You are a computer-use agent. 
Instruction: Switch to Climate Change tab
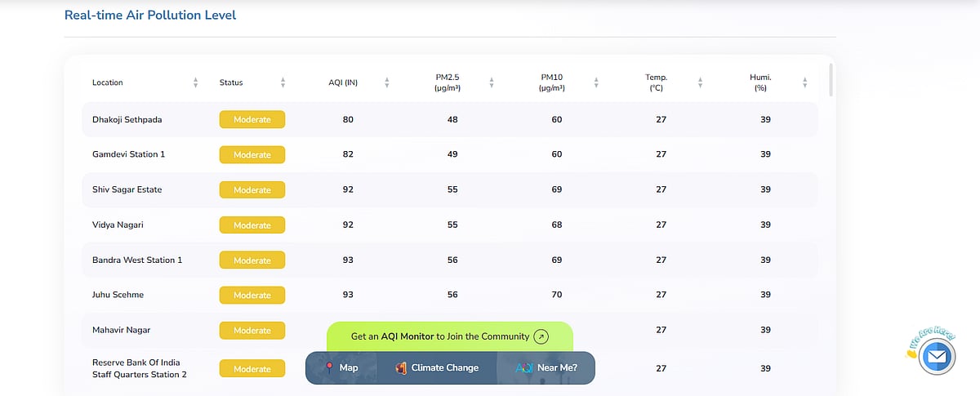click(x=437, y=367)
